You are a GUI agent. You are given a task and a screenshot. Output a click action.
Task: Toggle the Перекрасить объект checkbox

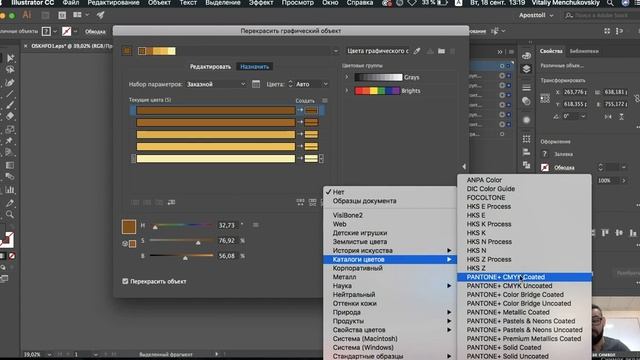125,281
